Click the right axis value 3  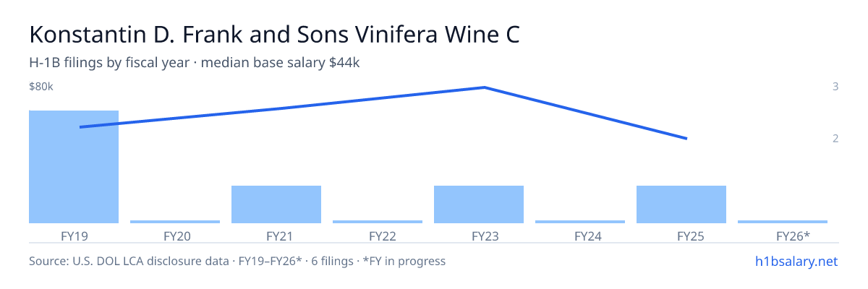coord(835,87)
